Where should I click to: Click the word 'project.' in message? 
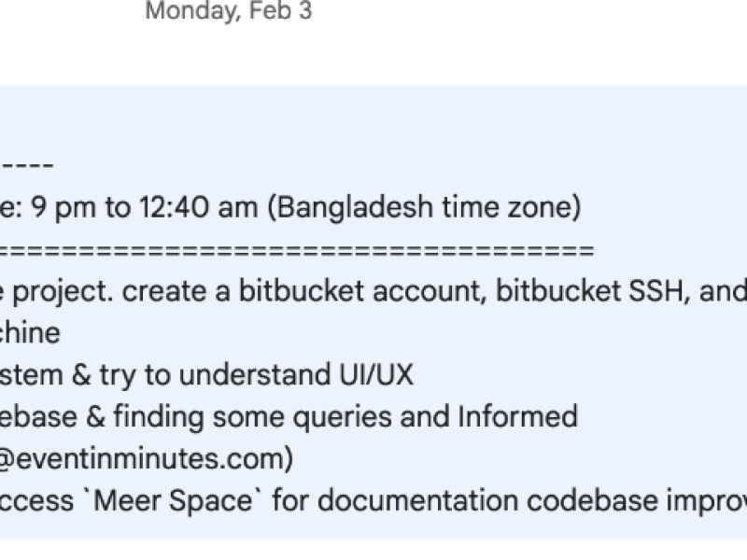(63, 291)
